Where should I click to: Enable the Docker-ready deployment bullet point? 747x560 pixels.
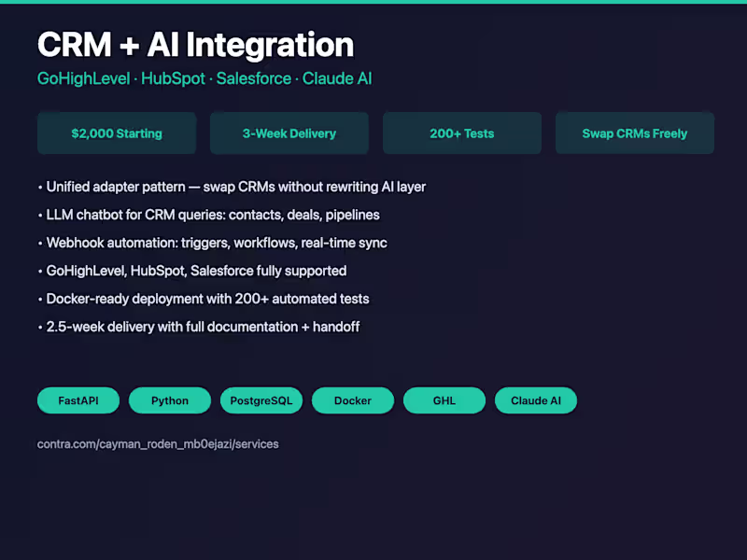pyautogui.click(x=207, y=299)
